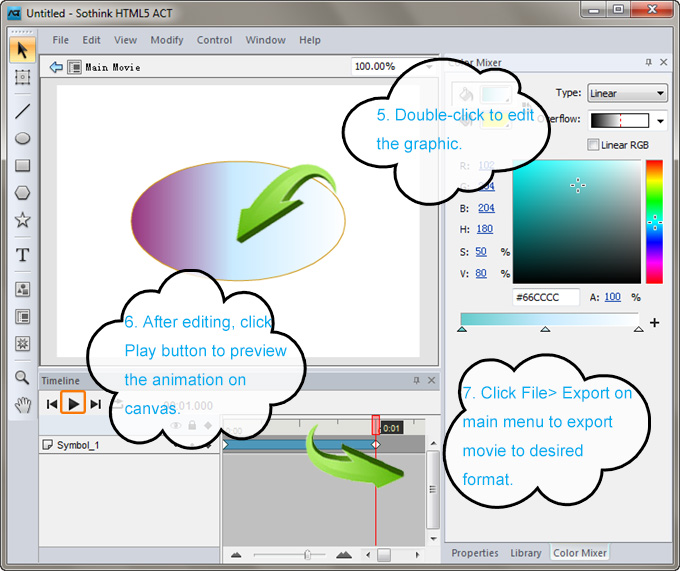Toggle the Linear RGB checkbox
Image resolution: width=680 pixels, height=571 pixels.
pyautogui.click(x=593, y=145)
